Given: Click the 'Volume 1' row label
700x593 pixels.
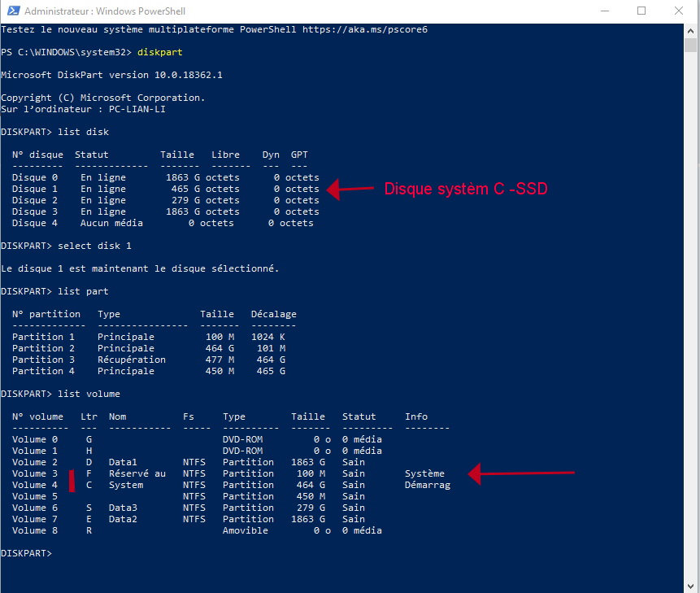Looking at the screenshot, I should [x=35, y=451].
